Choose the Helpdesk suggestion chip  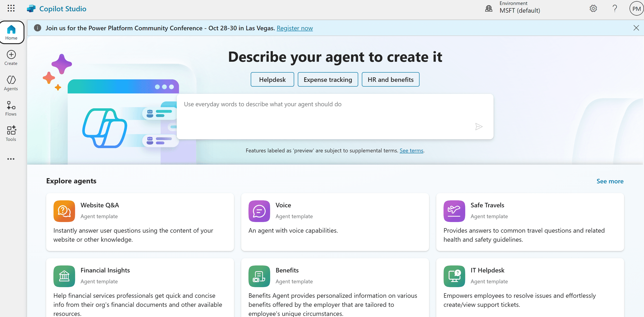[x=272, y=79]
